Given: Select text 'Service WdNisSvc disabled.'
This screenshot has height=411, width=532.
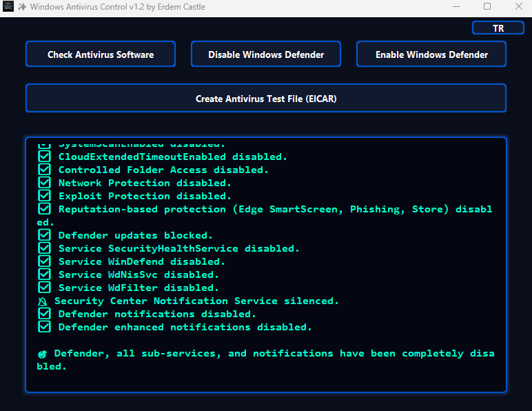Looking at the screenshot, I should tap(139, 274).
